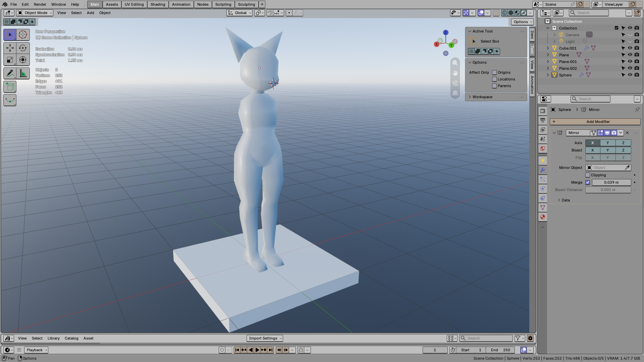This screenshot has height=362, width=644.
Task: Open Material properties tab icon
Action: [543, 217]
